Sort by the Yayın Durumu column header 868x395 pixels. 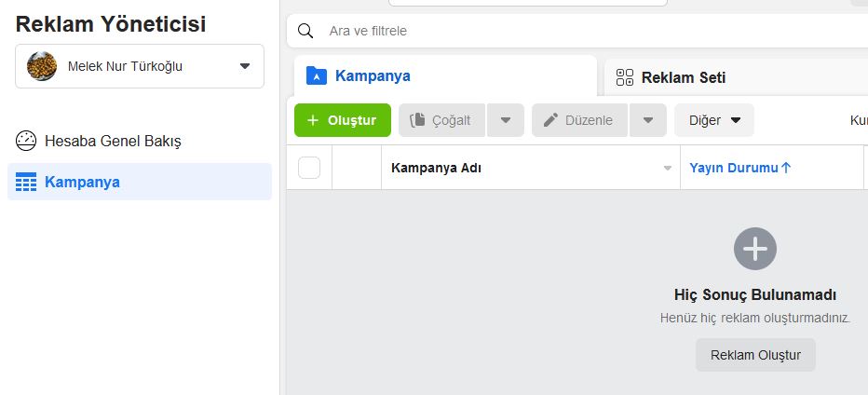click(x=739, y=168)
